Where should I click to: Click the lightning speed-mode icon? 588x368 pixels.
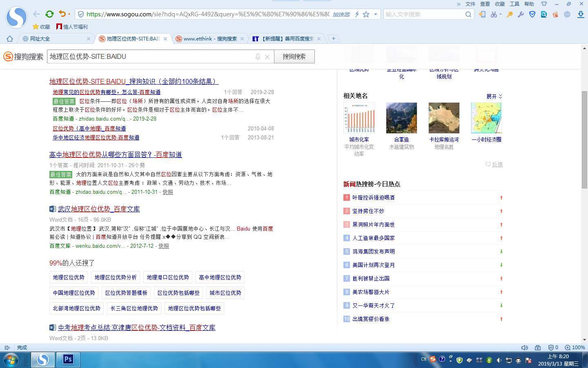[x=357, y=14]
